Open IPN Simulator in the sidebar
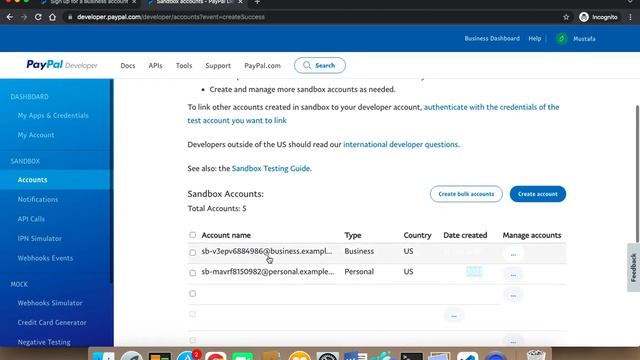 coord(40,239)
